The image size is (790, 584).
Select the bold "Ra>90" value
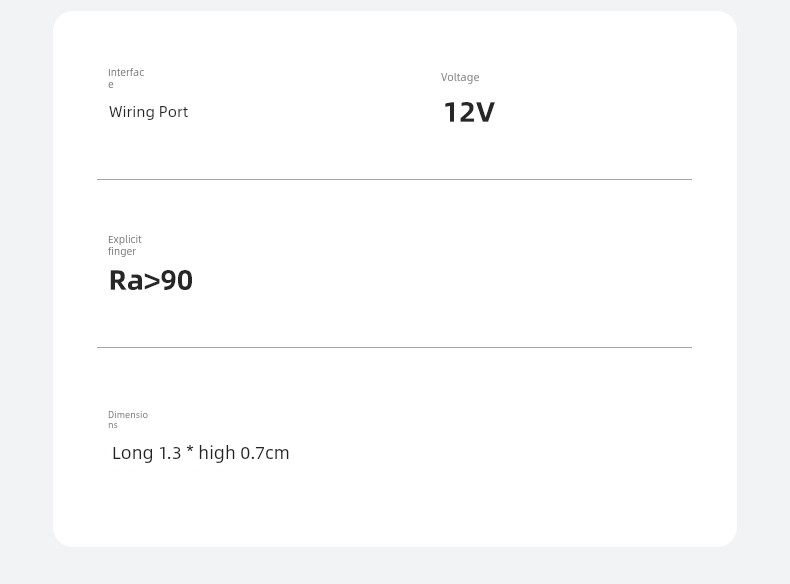click(151, 280)
